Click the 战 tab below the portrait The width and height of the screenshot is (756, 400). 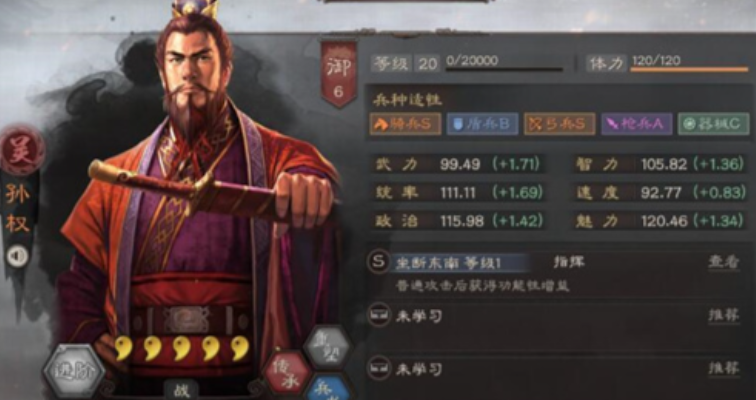pyautogui.click(x=181, y=390)
